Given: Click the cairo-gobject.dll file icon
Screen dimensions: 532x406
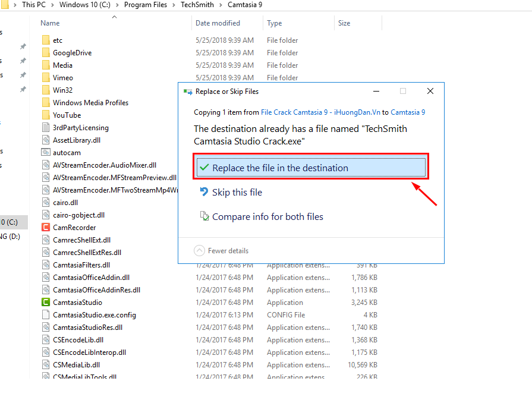Looking at the screenshot, I should pos(46,215).
